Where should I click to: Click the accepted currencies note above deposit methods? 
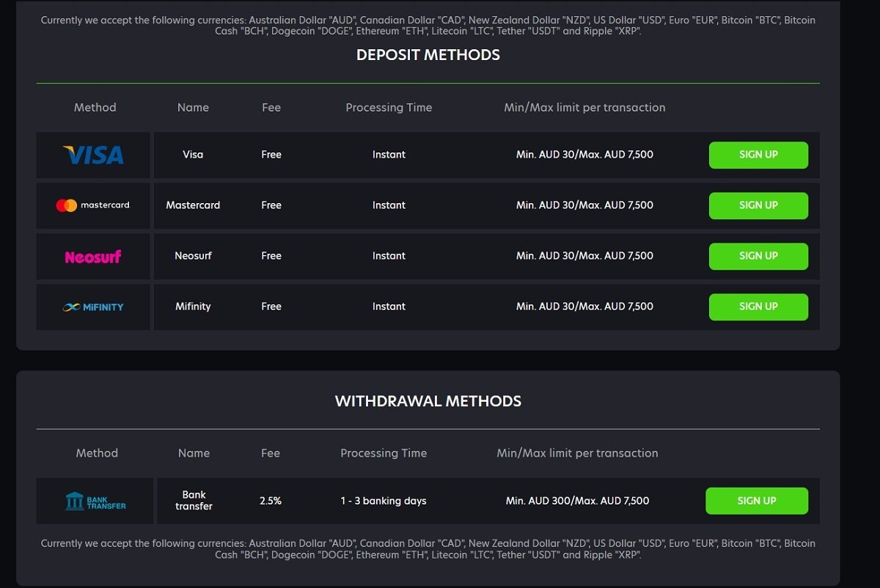tap(428, 26)
